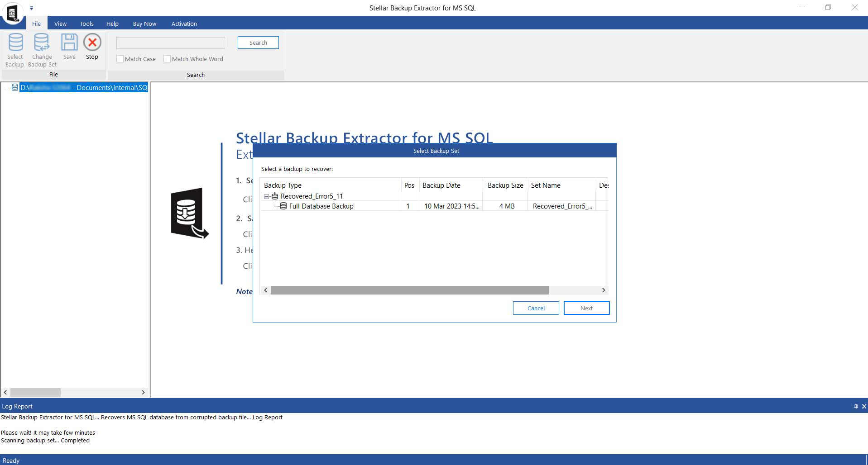Pin the Log Report panel
Screen dimensions: 868x465
[x=856, y=406]
